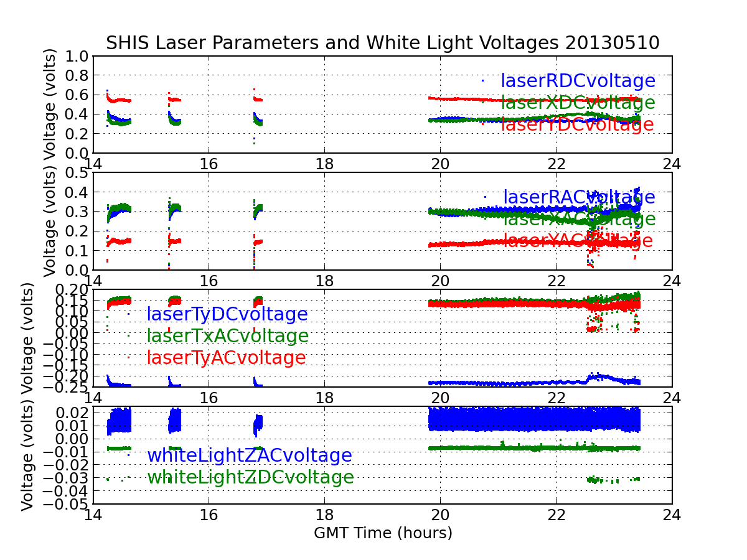Click the blue marker beside whiteLightZACvoltage legend
Viewport: 747px width, 560px height.
[129, 454]
